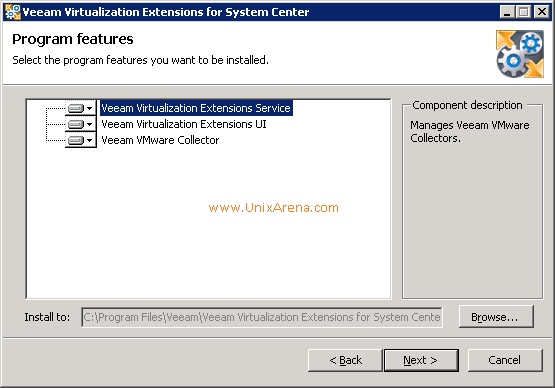Image resolution: width=555 pixels, height=388 pixels.
Task: Click the Veeam installer icon in title bar
Action: [13, 12]
